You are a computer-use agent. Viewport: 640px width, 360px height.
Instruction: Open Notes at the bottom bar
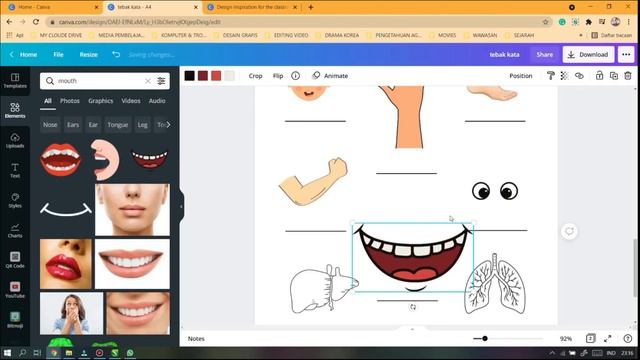click(196, 339)
